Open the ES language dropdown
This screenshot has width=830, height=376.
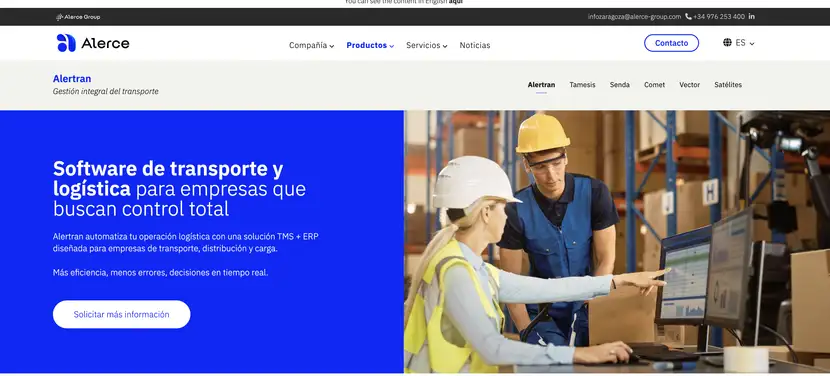[x=745, y=43]
